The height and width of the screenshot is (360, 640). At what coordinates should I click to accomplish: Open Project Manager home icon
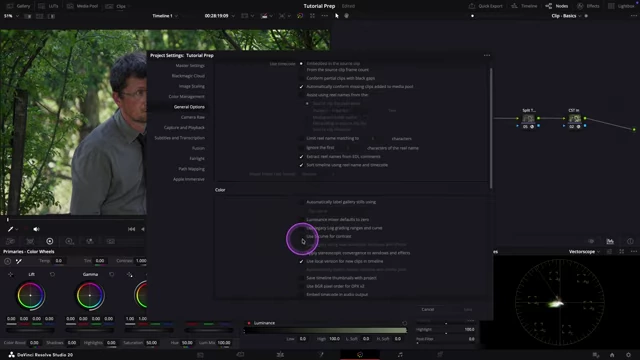click(612, 355)
